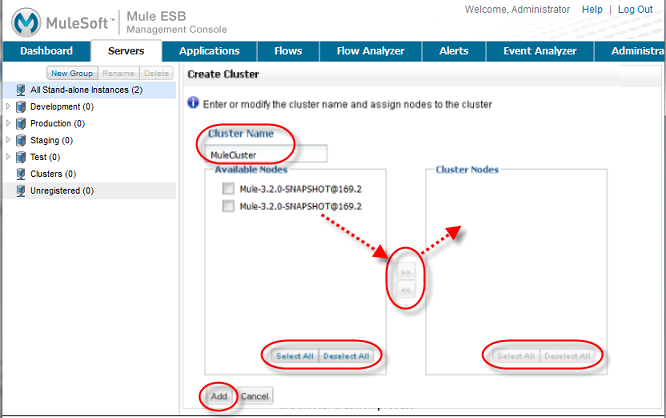
Task: Switch to the Servers tab
Action: point(126,51)
